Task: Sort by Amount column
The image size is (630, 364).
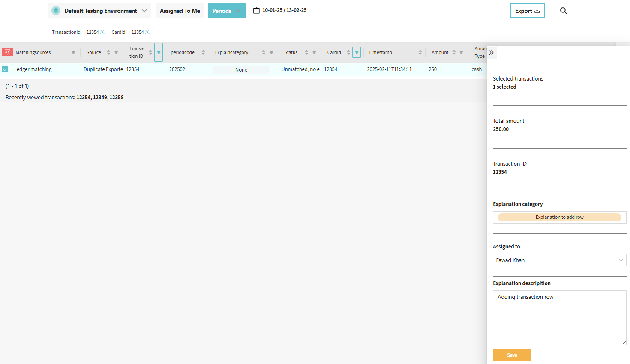Action: [454, 52]
